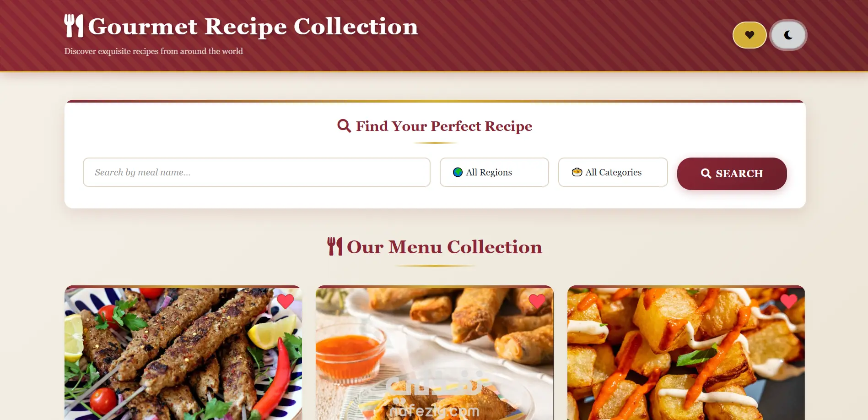Click the utensils icon beside Our Menu Collection
Screen dimensions: 868x420
click(335, 246)
